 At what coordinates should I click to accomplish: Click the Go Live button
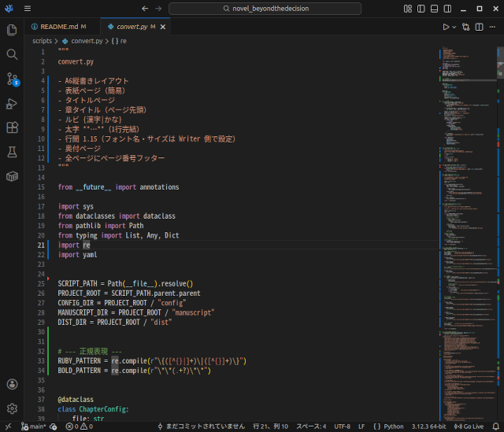click(469, 426)
